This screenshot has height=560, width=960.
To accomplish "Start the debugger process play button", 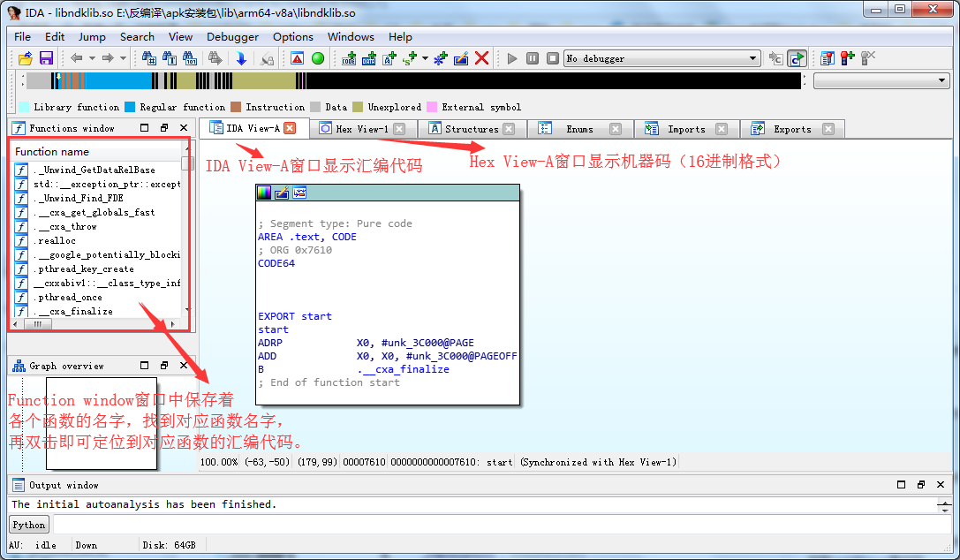I will (512, 58).
